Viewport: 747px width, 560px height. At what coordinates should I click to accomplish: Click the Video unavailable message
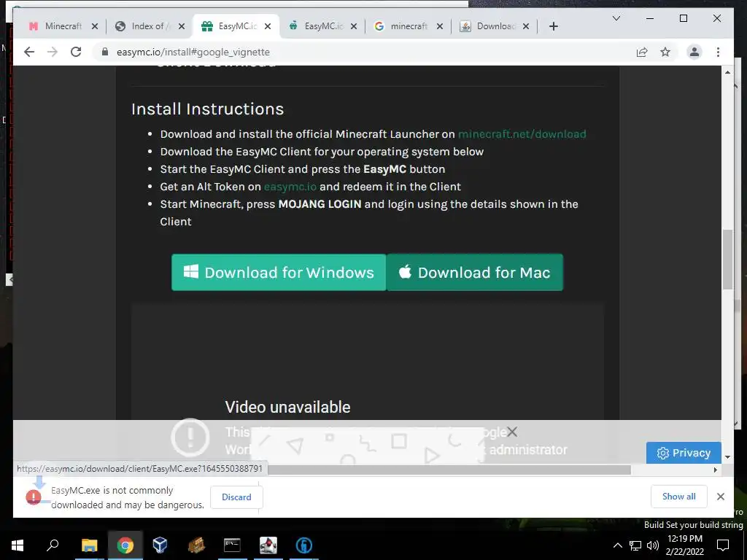click(287, 407)
